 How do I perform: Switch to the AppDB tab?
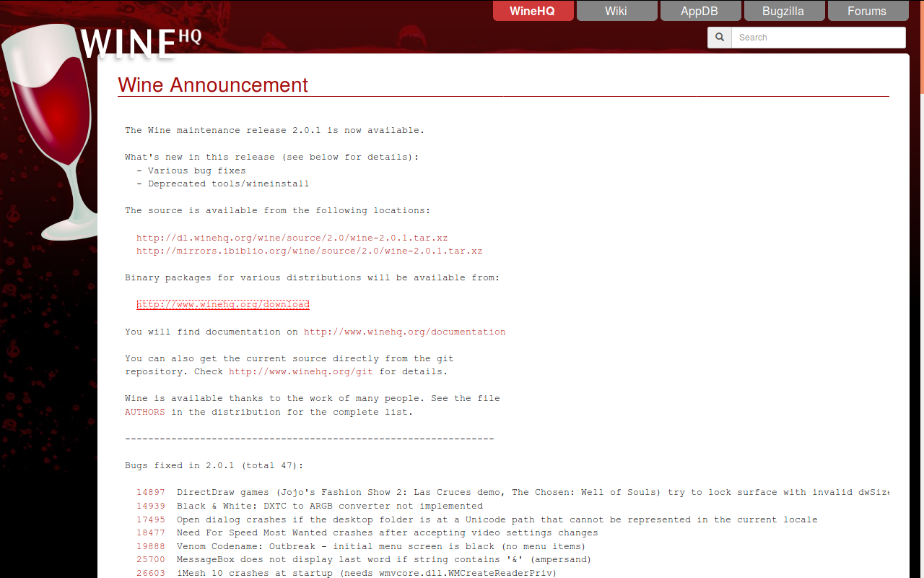coord(700,11)
